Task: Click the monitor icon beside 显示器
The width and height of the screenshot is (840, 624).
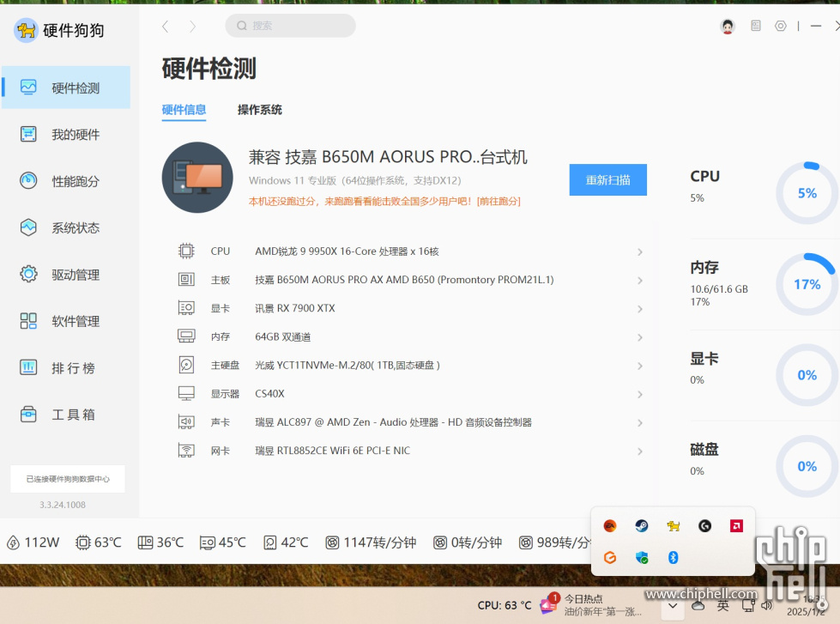Action: tap(186, 393)
